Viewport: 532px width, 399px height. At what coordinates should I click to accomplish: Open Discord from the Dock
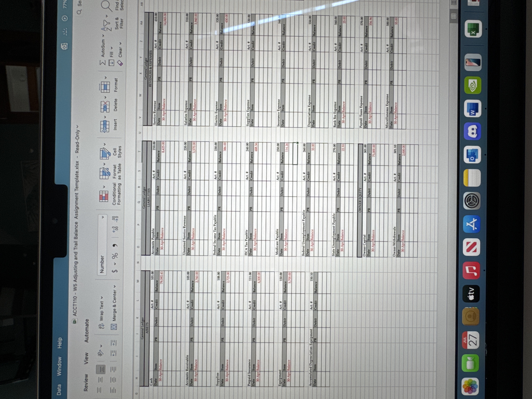click(473, 131)
